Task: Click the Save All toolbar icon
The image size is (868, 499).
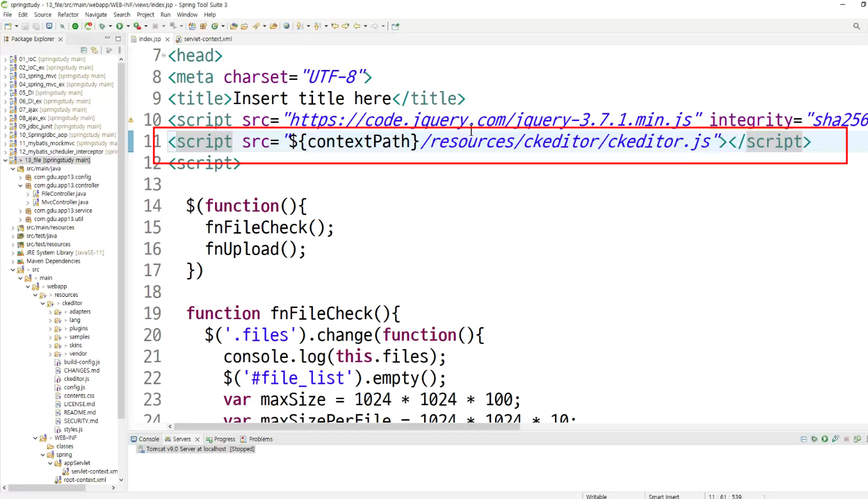Action: (36, 26)
